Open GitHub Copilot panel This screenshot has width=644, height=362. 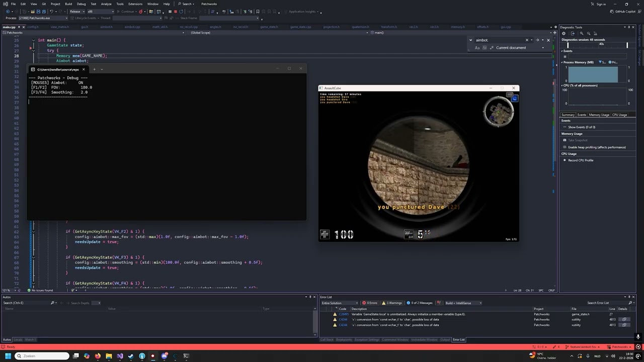click(x=623, y=12)
